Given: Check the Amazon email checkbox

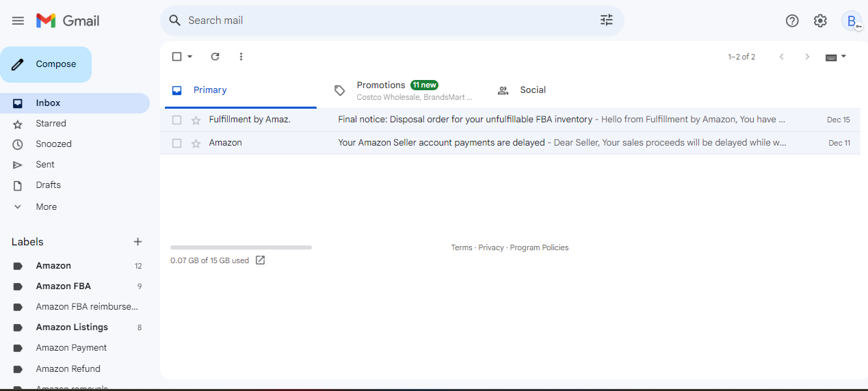Looking at the screenshot, I should tap(176, 144).
